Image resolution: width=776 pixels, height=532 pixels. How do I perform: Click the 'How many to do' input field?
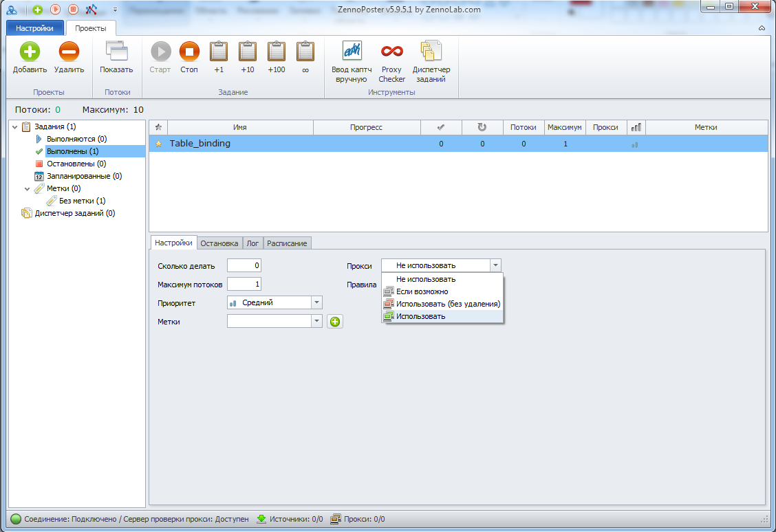[244, 266]
